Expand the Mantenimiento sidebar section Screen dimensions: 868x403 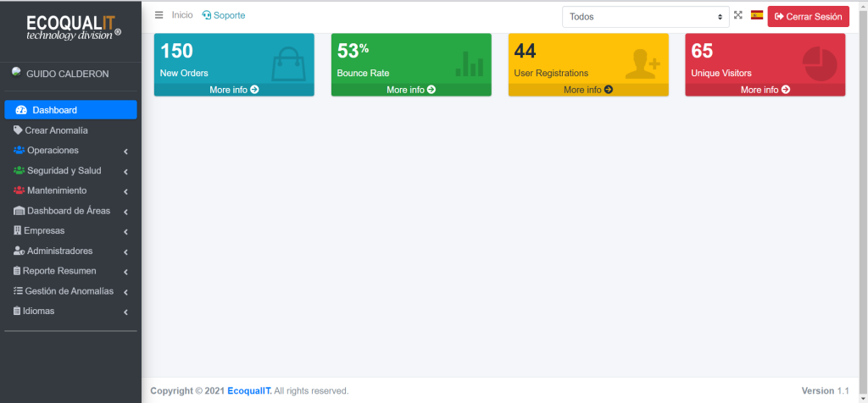(70, 190)
